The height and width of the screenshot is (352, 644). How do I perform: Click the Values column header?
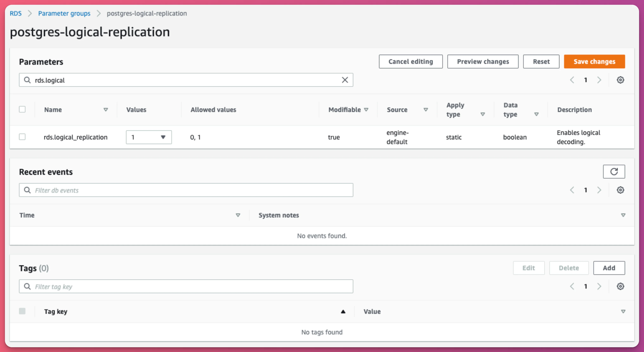tap(136, 110)
